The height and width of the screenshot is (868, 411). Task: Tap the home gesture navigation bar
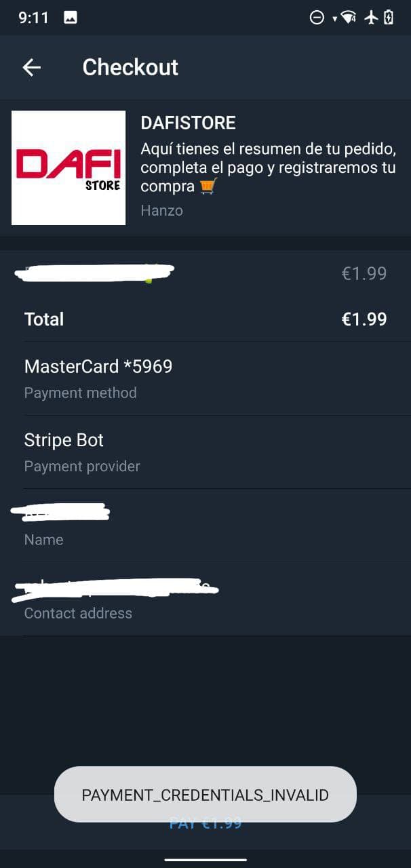point(206,859)
